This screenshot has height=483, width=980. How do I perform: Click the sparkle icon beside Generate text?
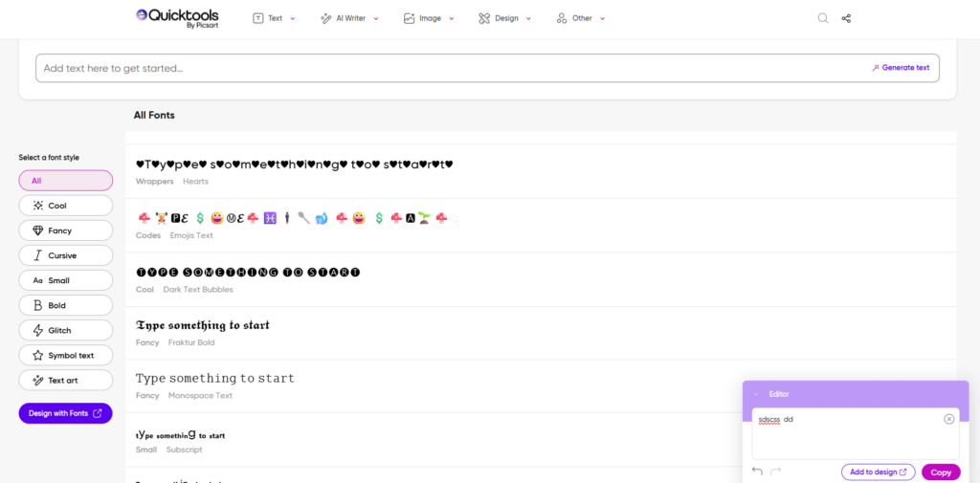point(876,68)
